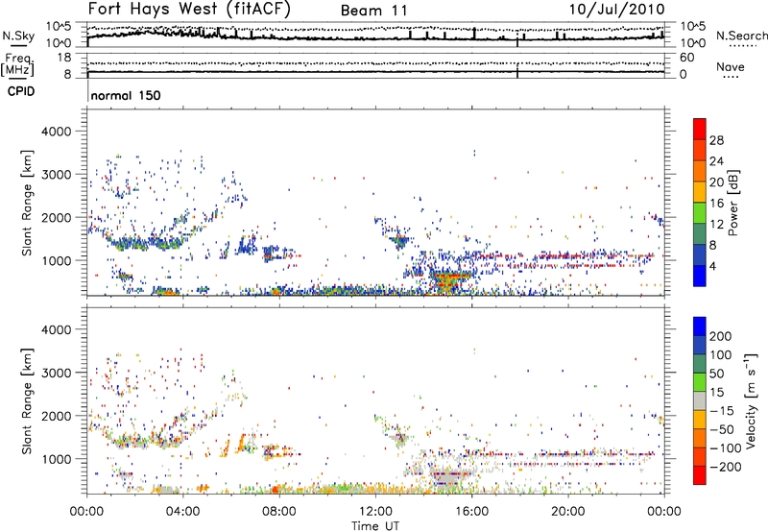Click the '4000' range tick in the power panel
Image resolution: width=768 pixels, height=532 pixels.
point(56,132)
